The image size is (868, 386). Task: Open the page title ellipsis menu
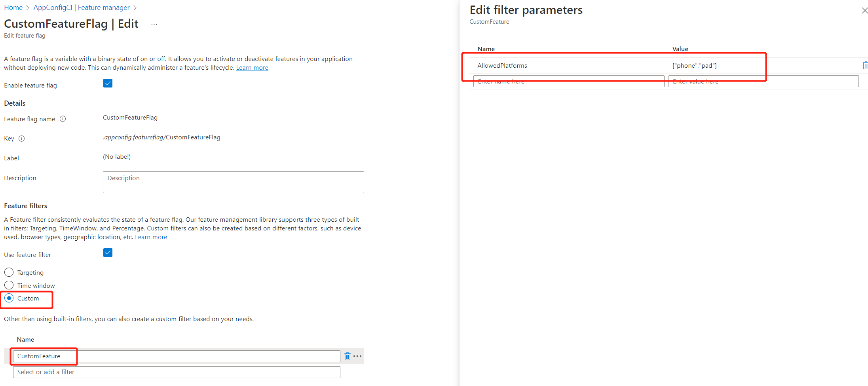pos(154,24)
